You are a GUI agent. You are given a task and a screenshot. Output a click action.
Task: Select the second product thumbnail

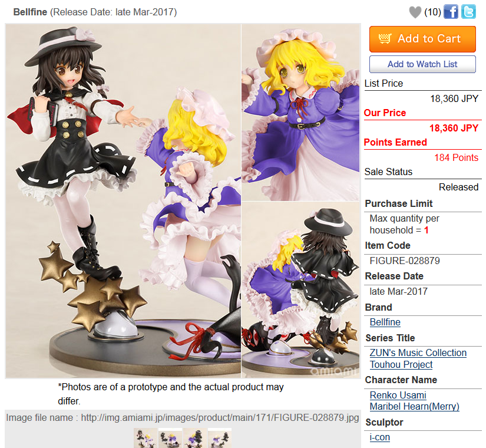(x=170, y=438)
